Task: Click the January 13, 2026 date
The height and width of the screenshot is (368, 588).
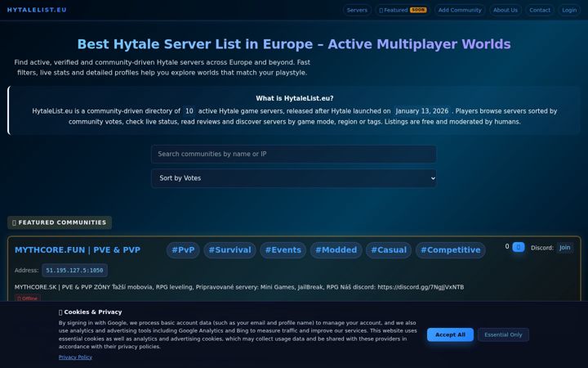Action: [422, 111]
